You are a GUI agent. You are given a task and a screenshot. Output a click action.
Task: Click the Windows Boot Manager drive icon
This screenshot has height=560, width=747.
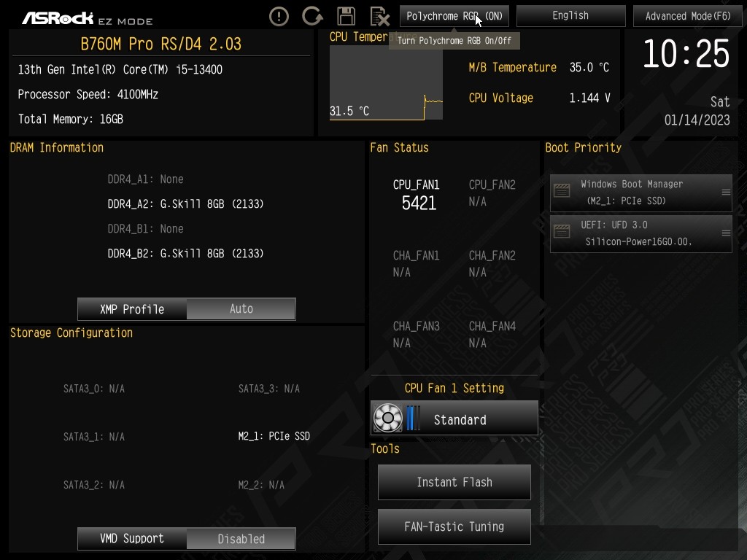562,191
